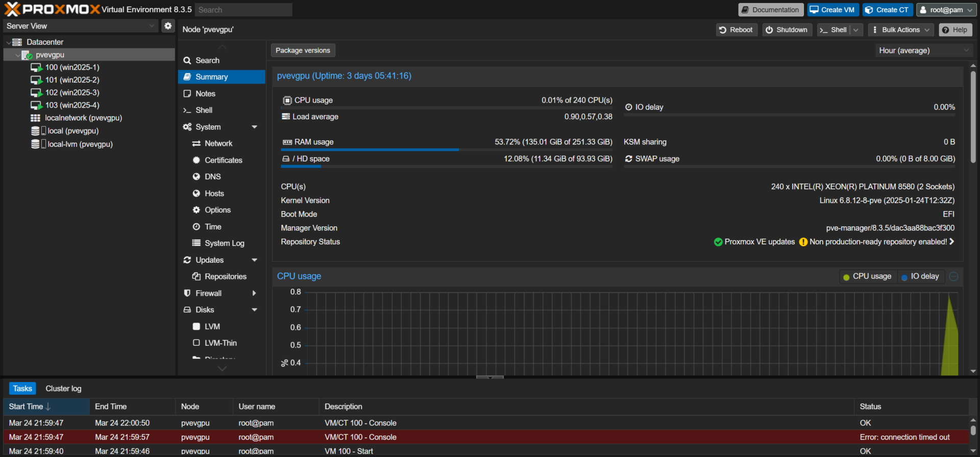The width and height of the screenshot is (980, 457).
Task: Click the Help button
Action: [955, 30]
